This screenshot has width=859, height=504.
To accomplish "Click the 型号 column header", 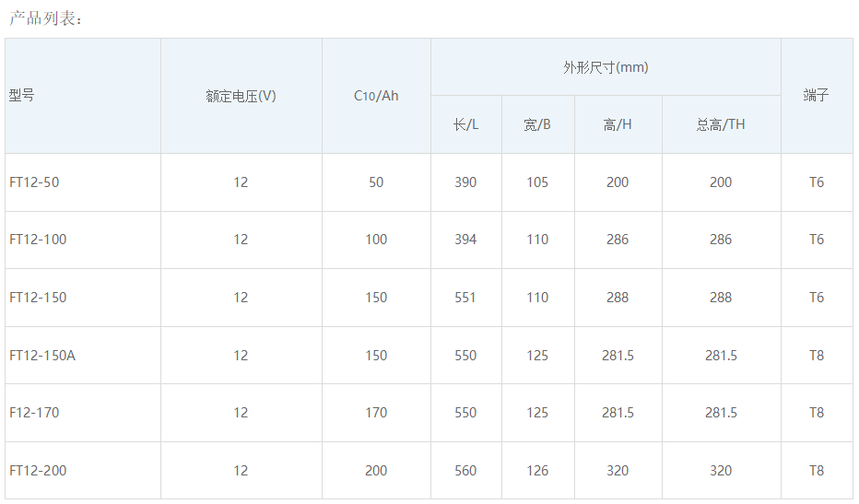I will click(22, 95).
